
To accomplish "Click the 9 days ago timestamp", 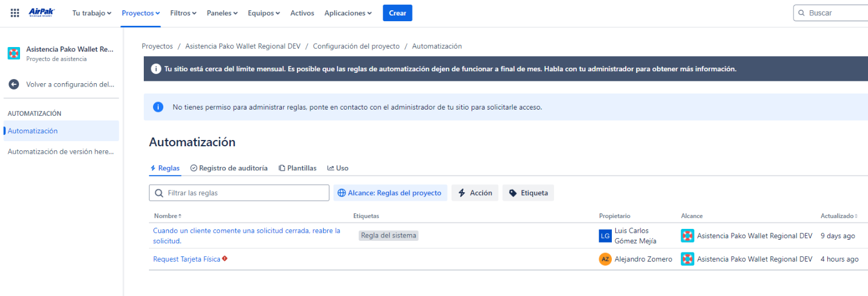I will click(838, 236).
